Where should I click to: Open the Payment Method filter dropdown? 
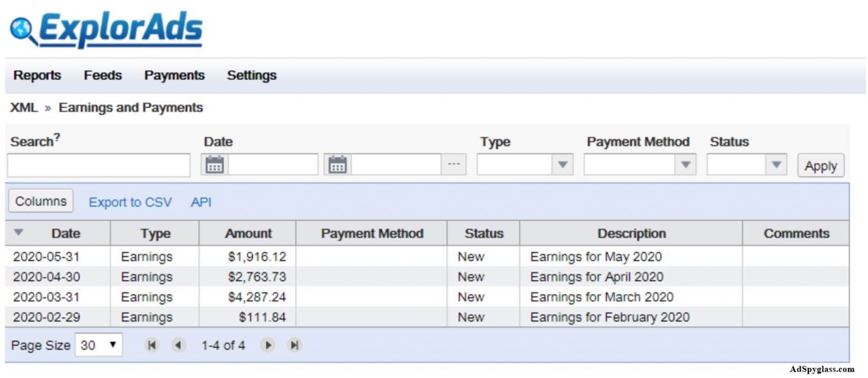[x=684, y=165]
